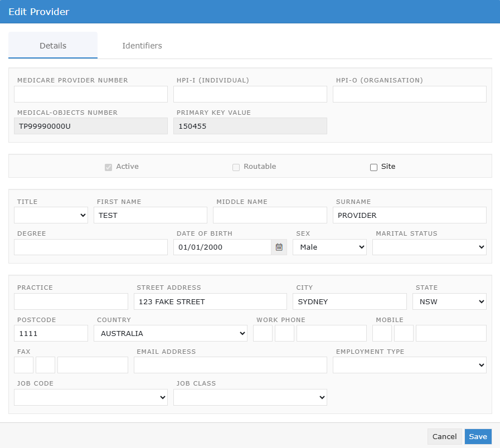
Task: Click the Street Address field
Action: click(210, 301)
